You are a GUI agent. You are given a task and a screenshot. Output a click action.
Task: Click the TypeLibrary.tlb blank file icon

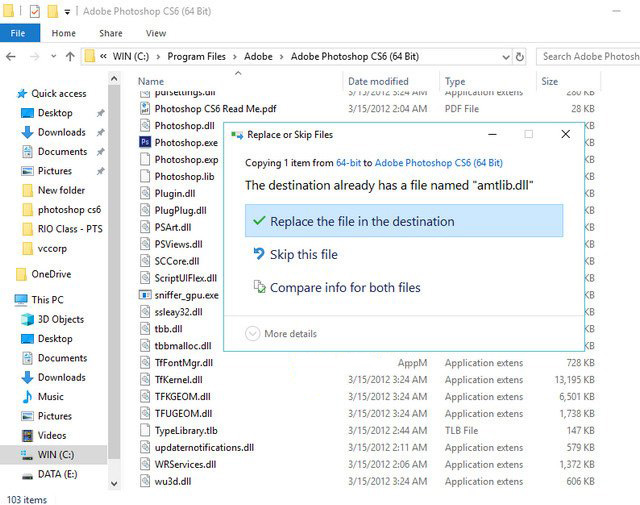[145, 430]
